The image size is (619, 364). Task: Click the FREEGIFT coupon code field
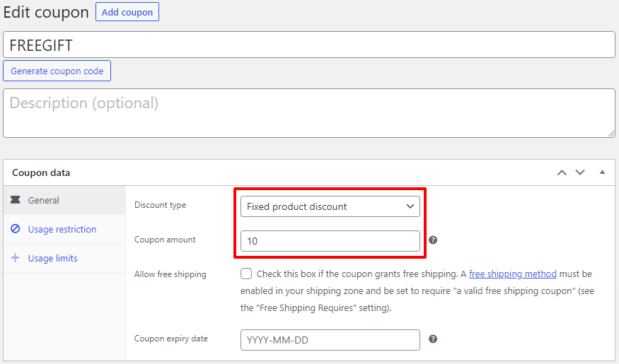(308, 45)
